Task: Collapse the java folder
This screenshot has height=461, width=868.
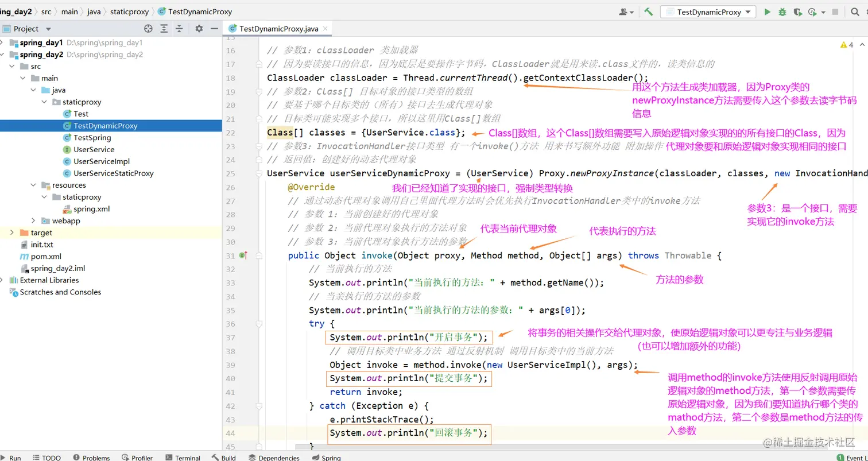Action: [x=34, y=90]
